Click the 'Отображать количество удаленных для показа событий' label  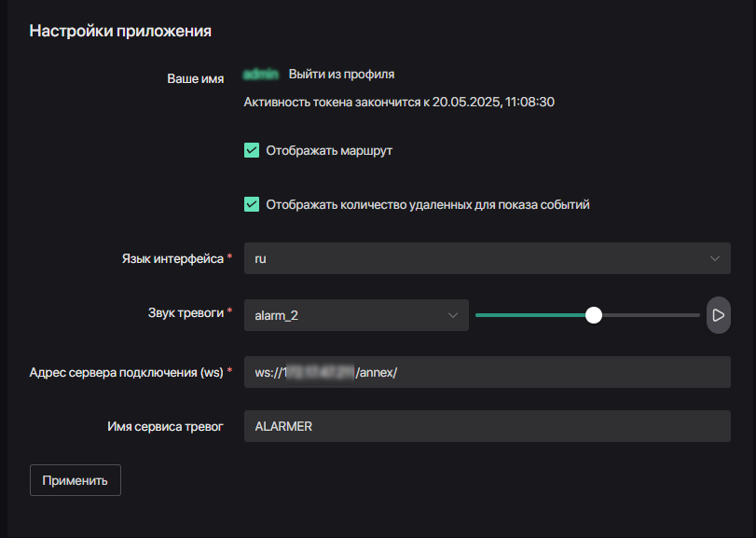click(x=428, y=204)
